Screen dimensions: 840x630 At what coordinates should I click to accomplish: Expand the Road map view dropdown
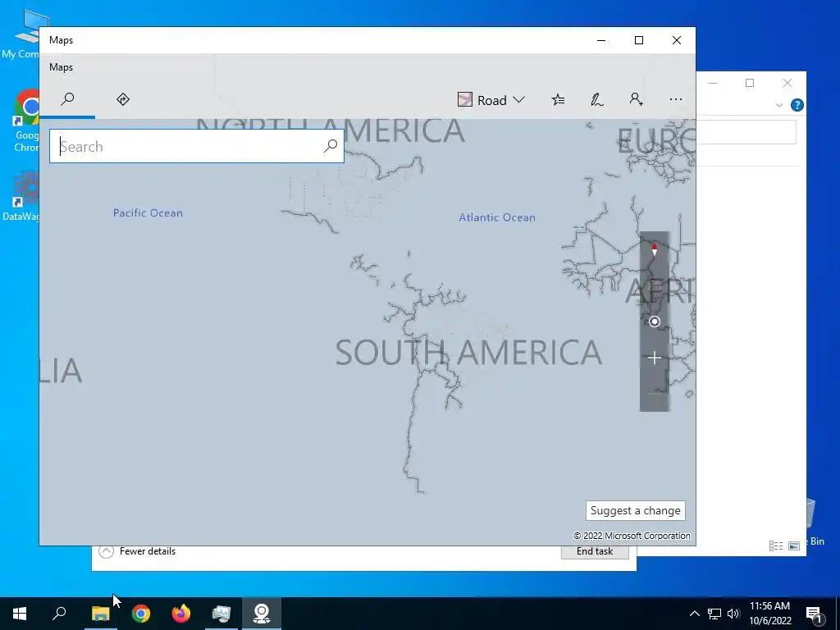coord(491,100)
